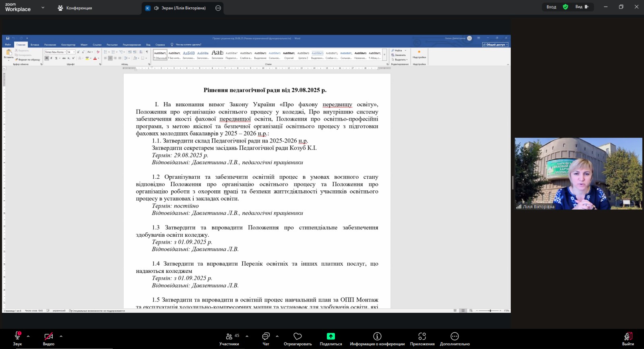Click the Word clear formatting eraser icon
This screenshot has height=349, width=644.
pos(98,52)
